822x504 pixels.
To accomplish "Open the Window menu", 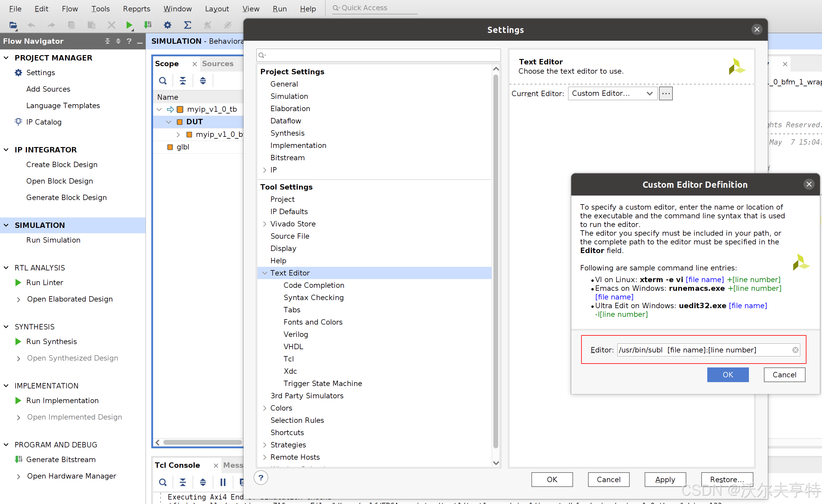I will (177, 9).
